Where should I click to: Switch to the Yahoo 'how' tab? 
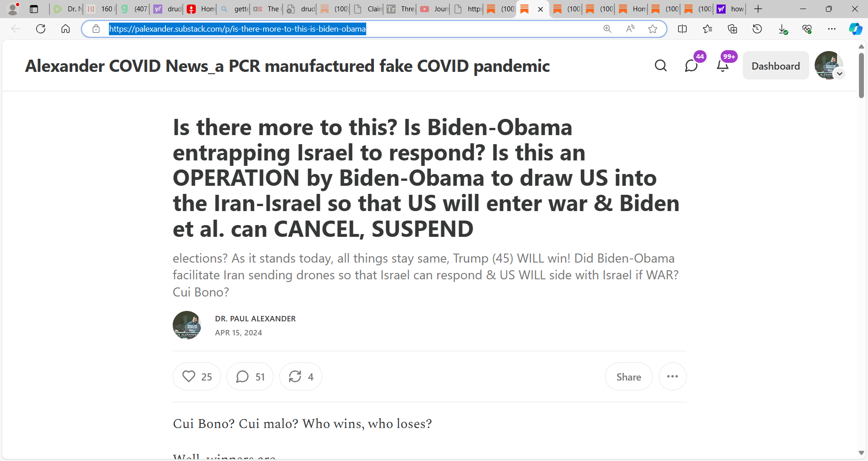click(x=731, y=9)
